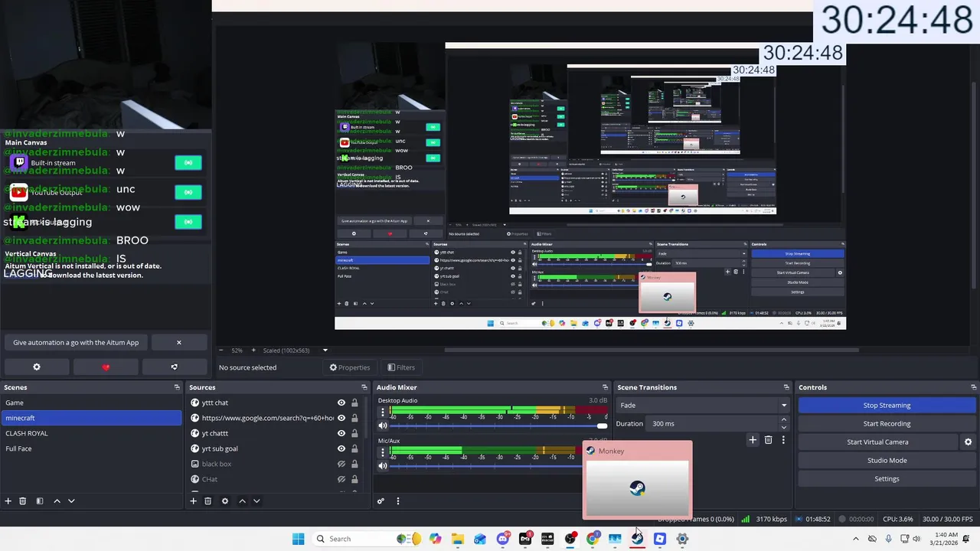Hide the yt chattt source

pyautogui.click(x=341, y=433)
